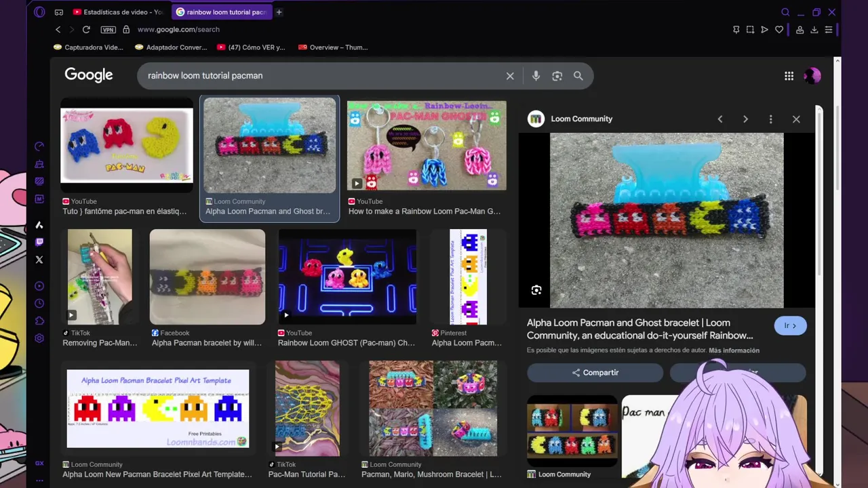
Task: Click the Google search box with query text
Action: click(322, 75)
